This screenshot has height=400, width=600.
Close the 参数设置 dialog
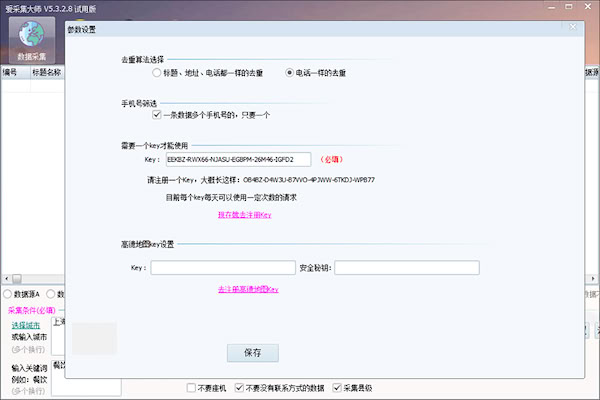coord(572,27)
